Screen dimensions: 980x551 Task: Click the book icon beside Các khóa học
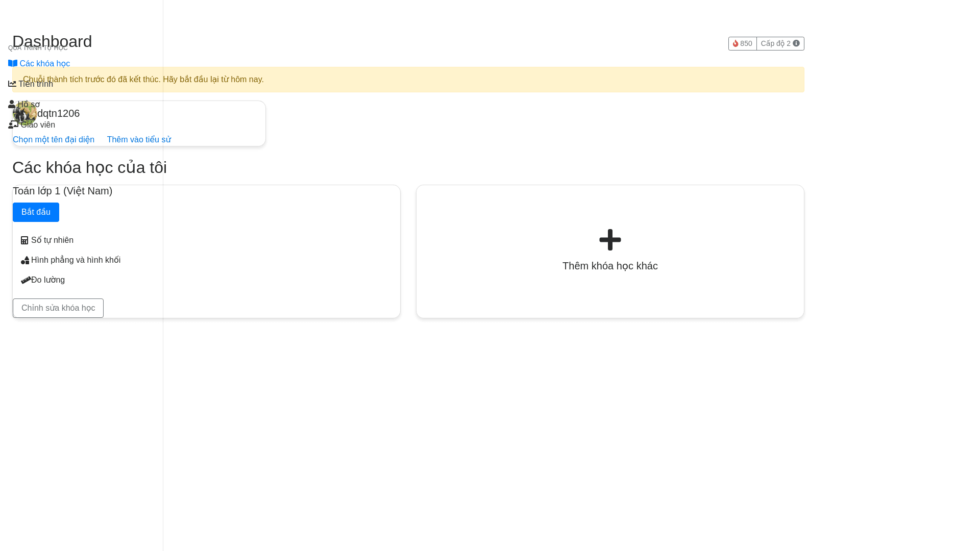tap(13, 63)
